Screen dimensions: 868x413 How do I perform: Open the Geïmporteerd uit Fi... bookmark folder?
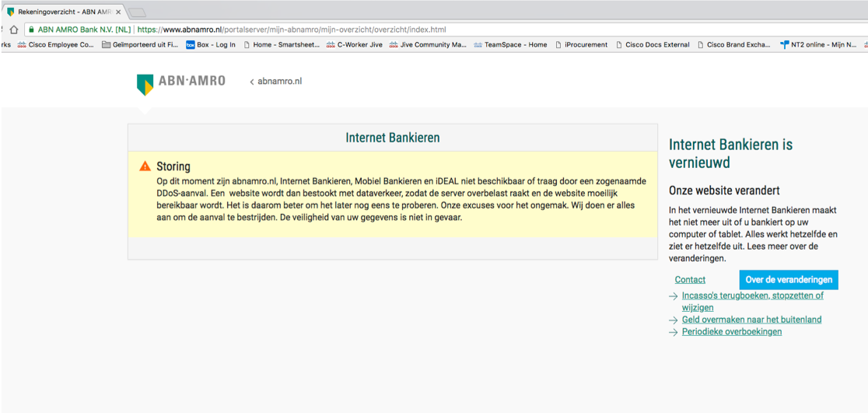point(141,45)
